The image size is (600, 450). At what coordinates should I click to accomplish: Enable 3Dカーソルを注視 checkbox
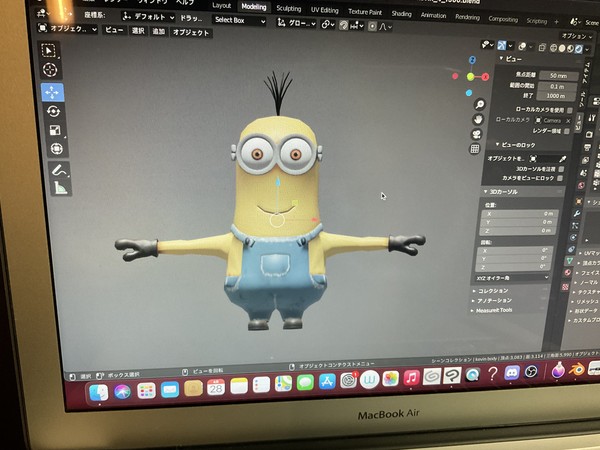[x=561, y=169]
